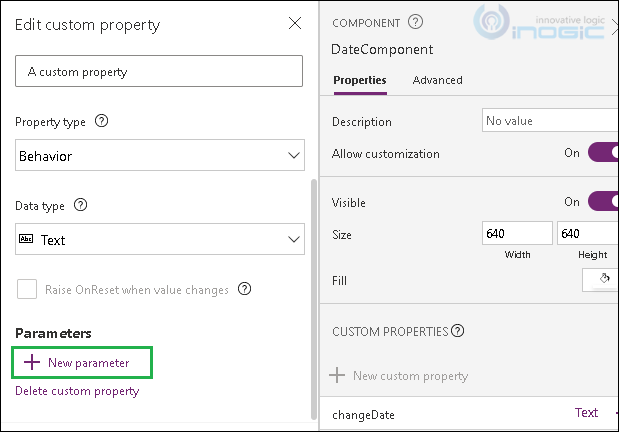Check Raise OnReset when value changes
The height and width of the screenshot is (432, 619).
[27, 289]
